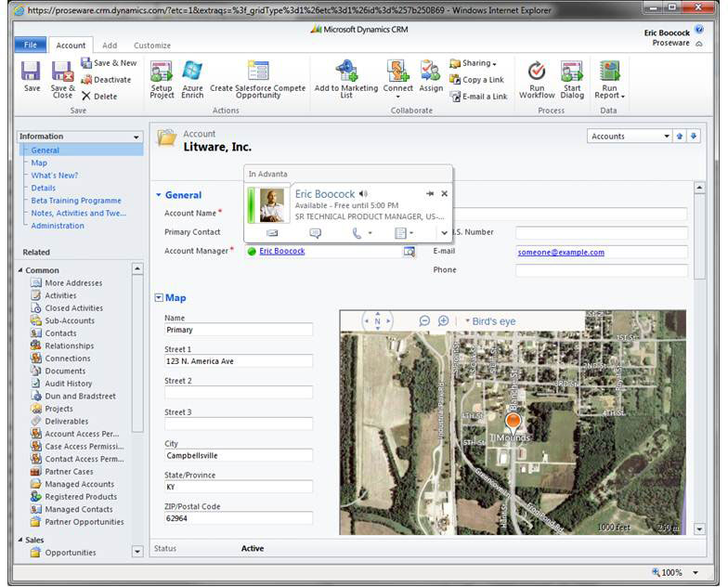Collapse the Map section

click(159, 298)
